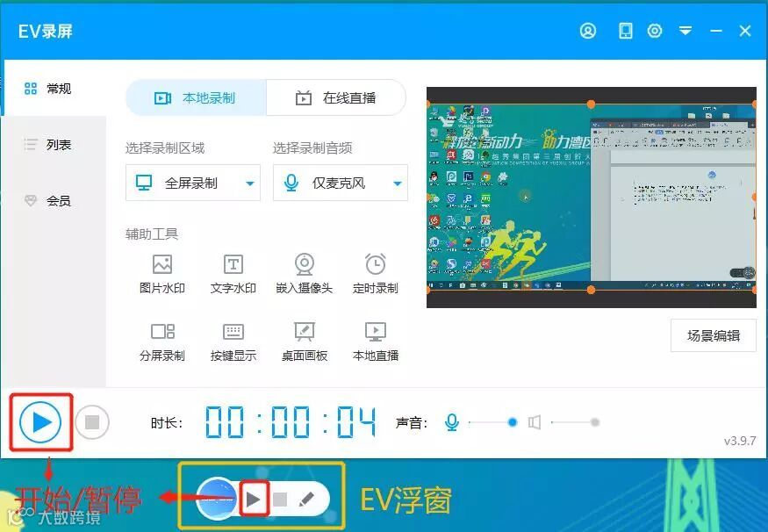Screen dimensions: 768x532
Task: Click the microphone icon beside 声音
Action: pyautogui.click(x=452, y=421)
